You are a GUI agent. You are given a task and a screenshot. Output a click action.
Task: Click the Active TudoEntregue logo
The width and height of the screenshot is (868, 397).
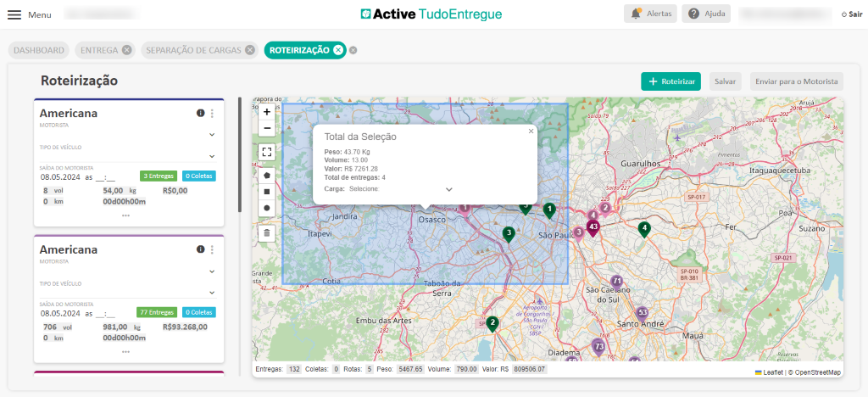click(431, 14)
